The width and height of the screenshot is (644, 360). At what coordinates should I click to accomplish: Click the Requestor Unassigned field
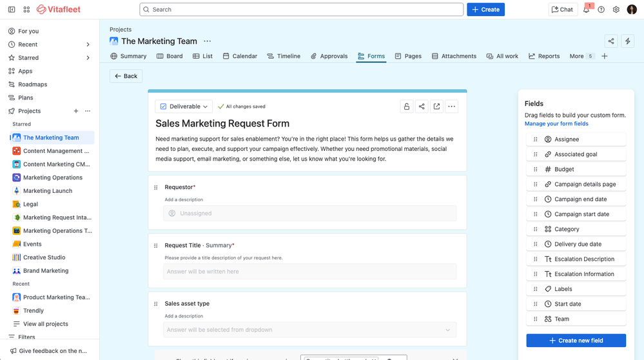click(309, 214)
